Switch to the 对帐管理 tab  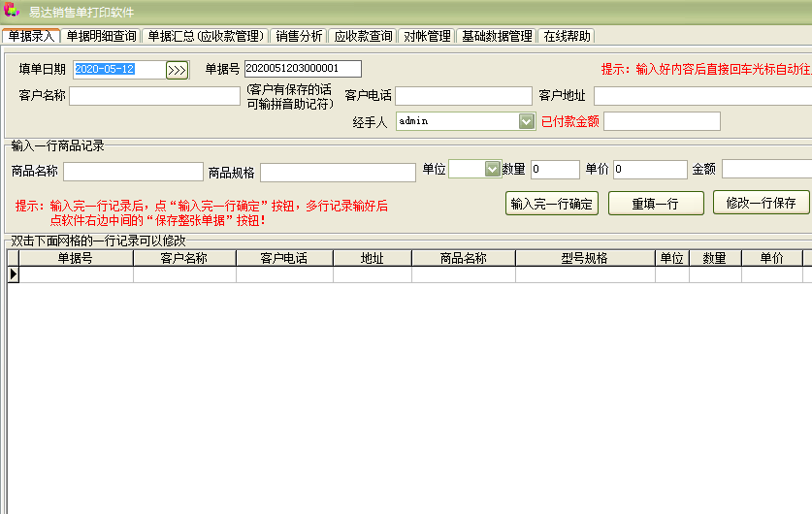(427, 36)
